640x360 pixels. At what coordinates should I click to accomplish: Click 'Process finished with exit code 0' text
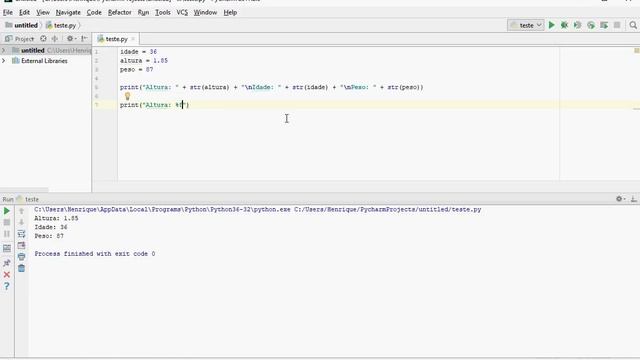click(x=95, y=254)
